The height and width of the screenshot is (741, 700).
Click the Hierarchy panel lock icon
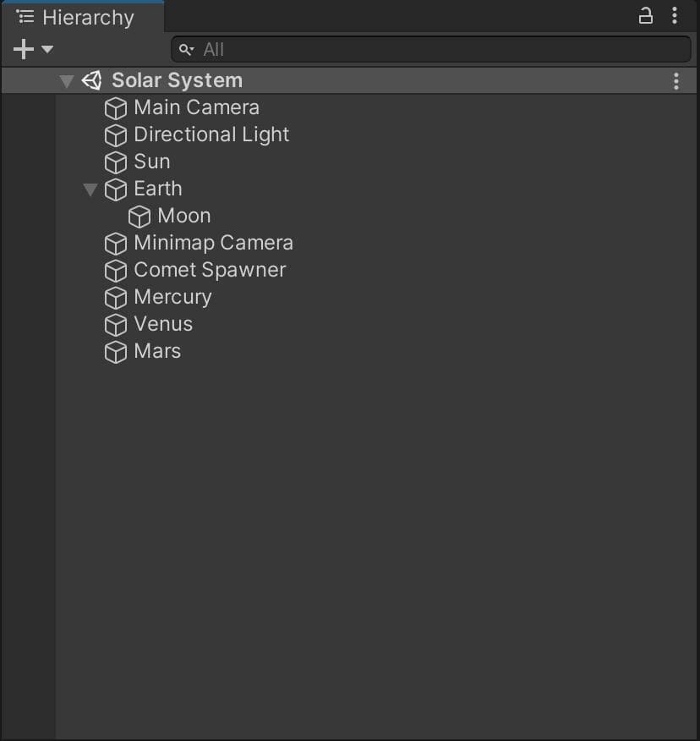coord(646,15)
